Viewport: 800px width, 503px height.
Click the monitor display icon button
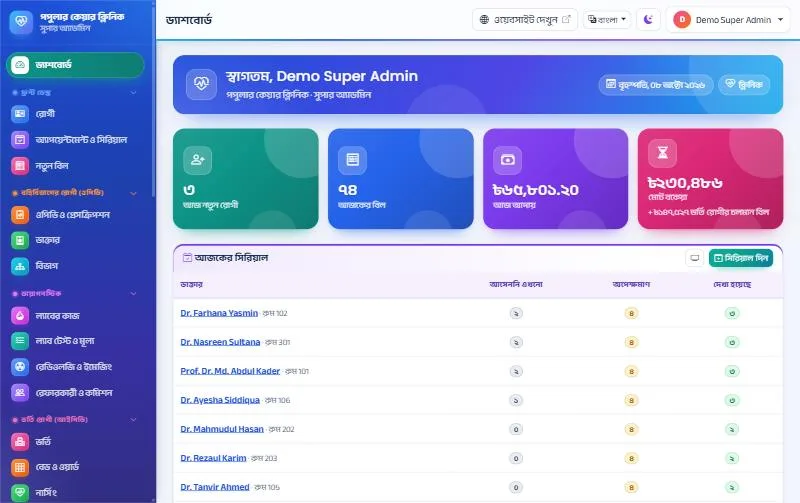tap(694, 258)
